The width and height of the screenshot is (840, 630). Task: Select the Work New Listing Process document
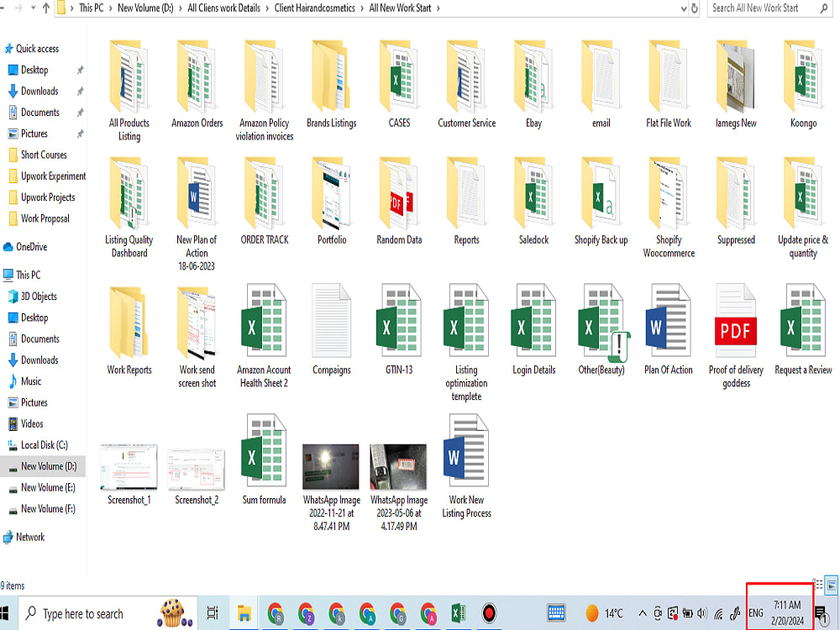click(466, 466)
